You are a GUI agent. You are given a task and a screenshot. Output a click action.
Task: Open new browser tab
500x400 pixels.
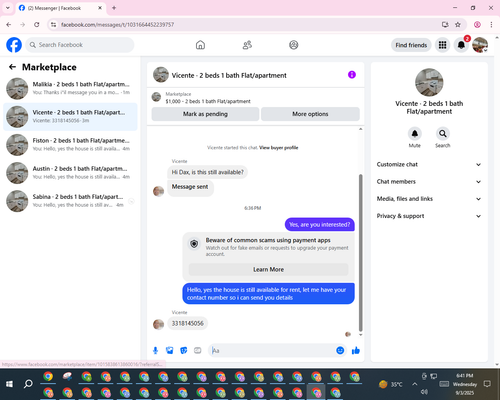pyautogui.click(x=114, y=8)
